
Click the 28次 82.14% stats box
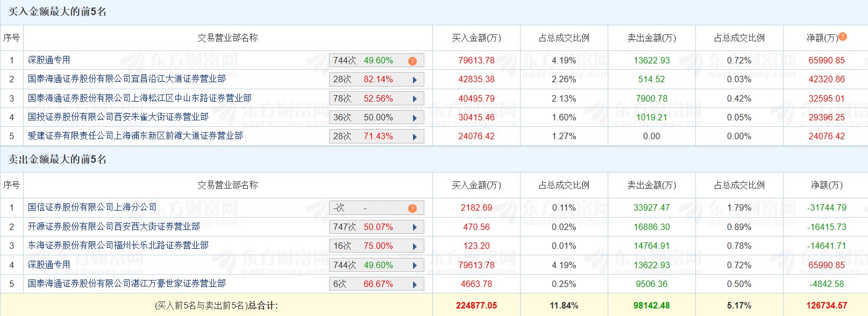(376, 80)
